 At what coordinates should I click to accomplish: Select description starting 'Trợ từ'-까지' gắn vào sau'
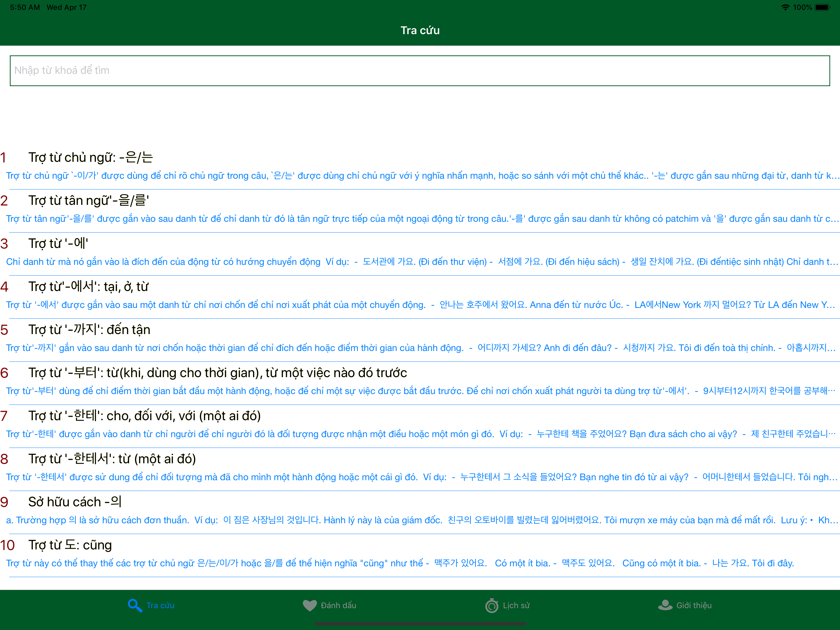(421, 348)
